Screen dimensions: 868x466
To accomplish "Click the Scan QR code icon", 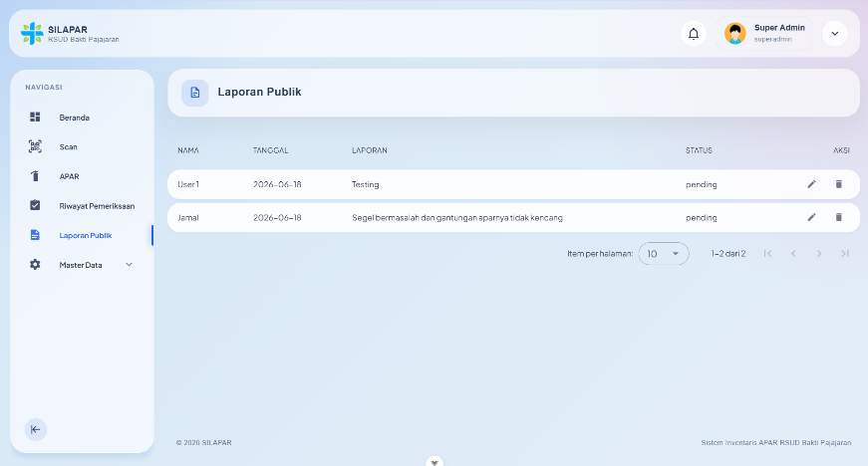I will [x=35, y=146].
